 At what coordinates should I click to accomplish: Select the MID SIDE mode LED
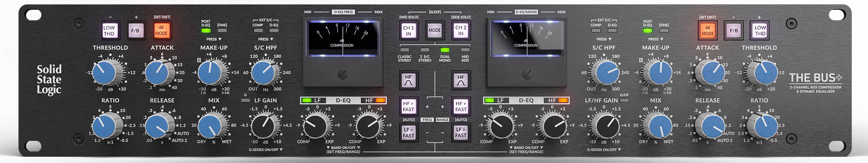[x=465, y=50]
